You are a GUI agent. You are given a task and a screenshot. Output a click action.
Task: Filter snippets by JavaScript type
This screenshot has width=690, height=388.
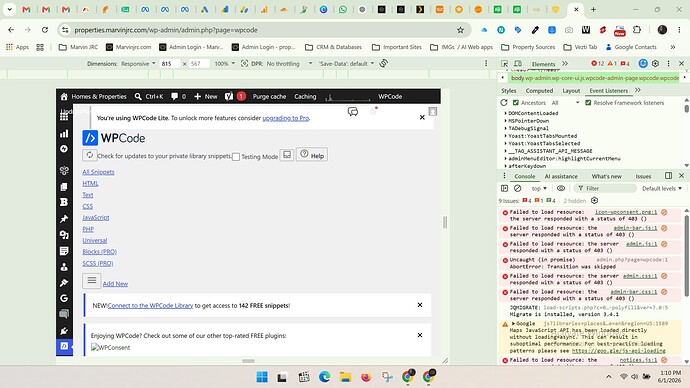pos(95,217)
